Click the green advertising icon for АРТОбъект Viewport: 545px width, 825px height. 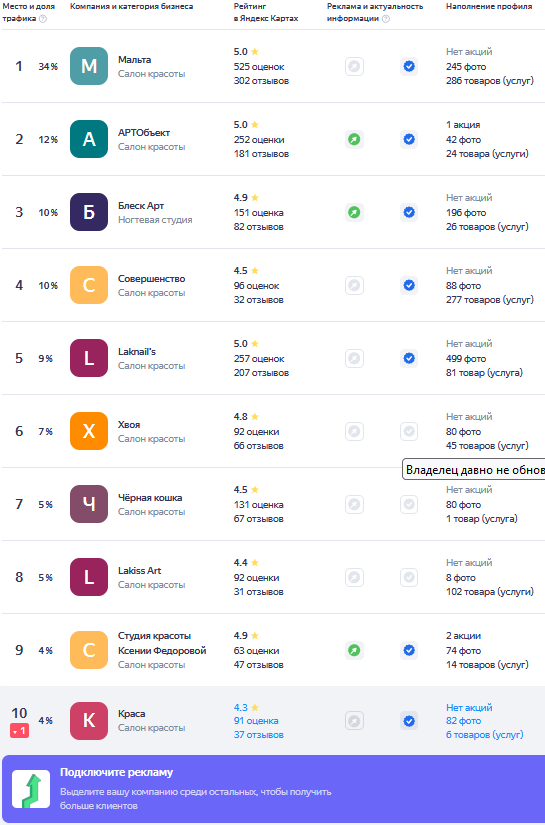point(355,139)
